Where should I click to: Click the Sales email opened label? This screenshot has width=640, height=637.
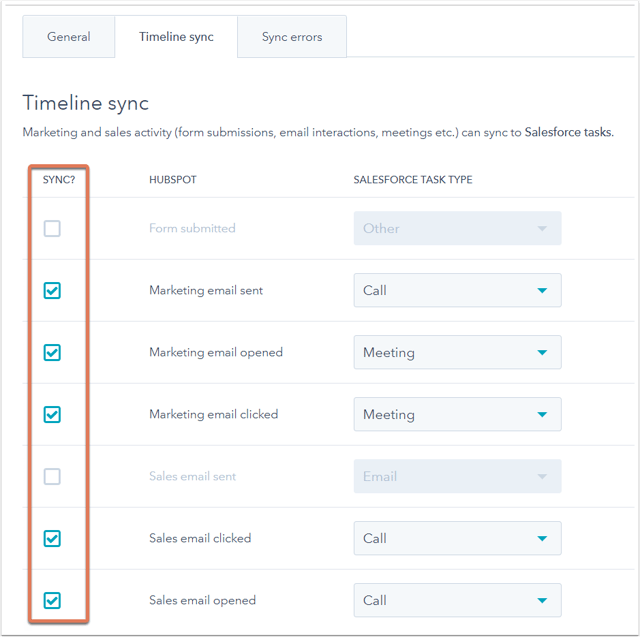(202, 601)
